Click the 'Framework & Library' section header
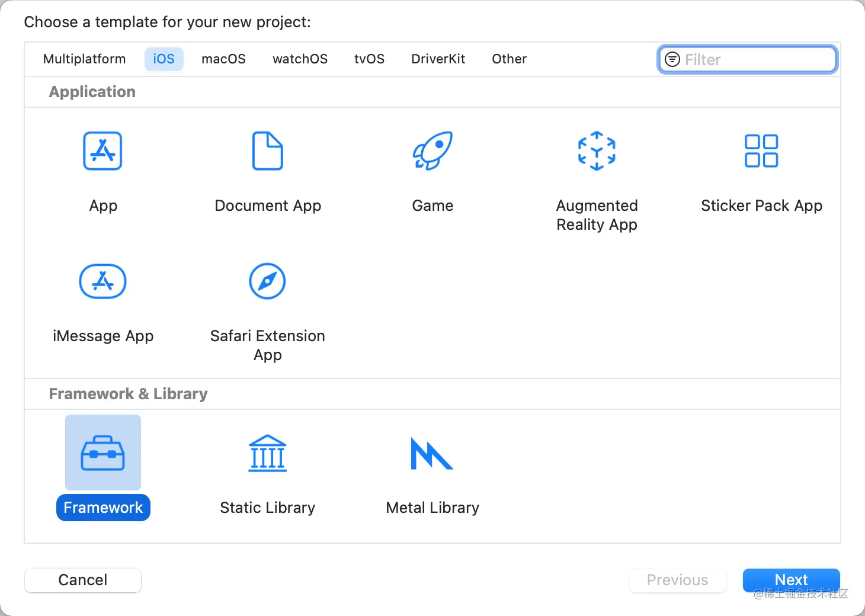This screenshot has width=865, height=616. (x=128, y=394)
